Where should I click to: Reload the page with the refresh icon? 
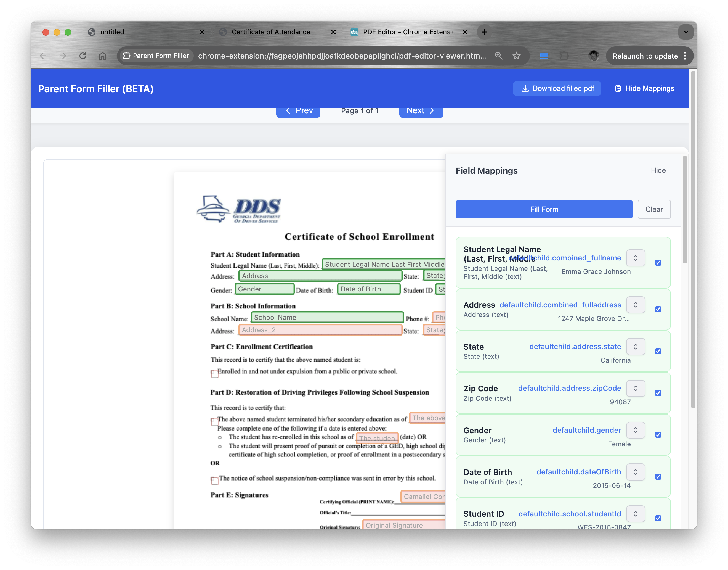(x=83, y=56)
